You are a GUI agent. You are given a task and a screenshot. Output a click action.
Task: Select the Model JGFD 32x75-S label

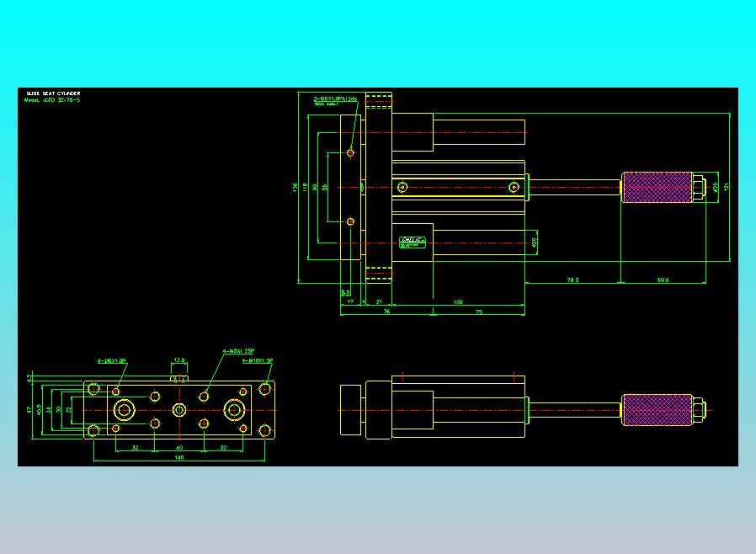(52, 100)
